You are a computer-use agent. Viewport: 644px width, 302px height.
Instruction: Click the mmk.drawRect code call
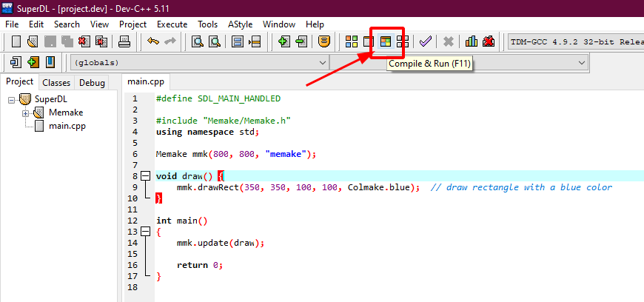click(x=298, y=187)
